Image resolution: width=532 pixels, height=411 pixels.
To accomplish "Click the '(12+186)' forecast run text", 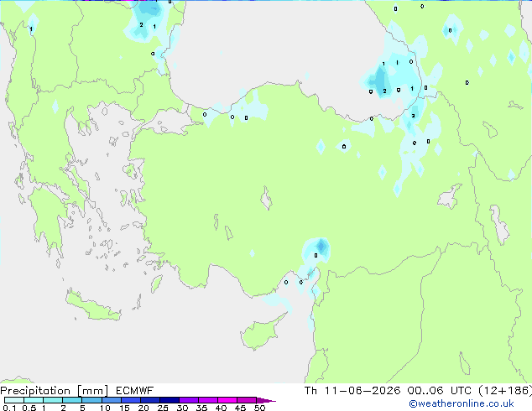I will coord(505,391).
